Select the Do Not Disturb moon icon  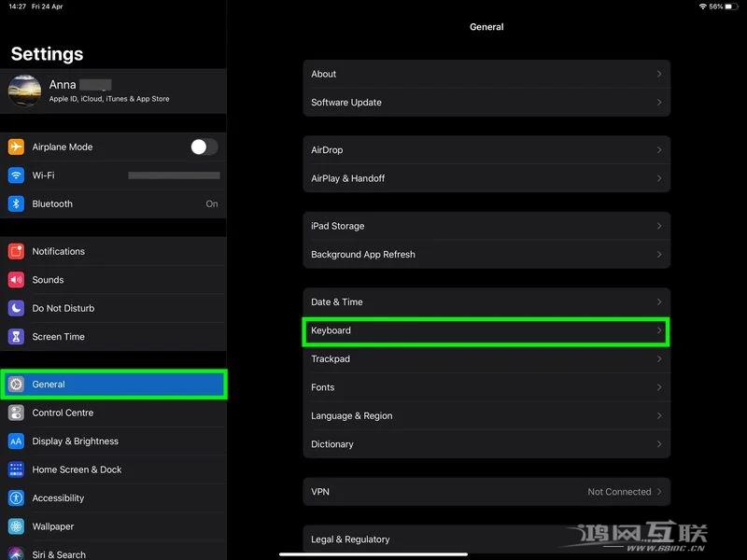(17, 308)
